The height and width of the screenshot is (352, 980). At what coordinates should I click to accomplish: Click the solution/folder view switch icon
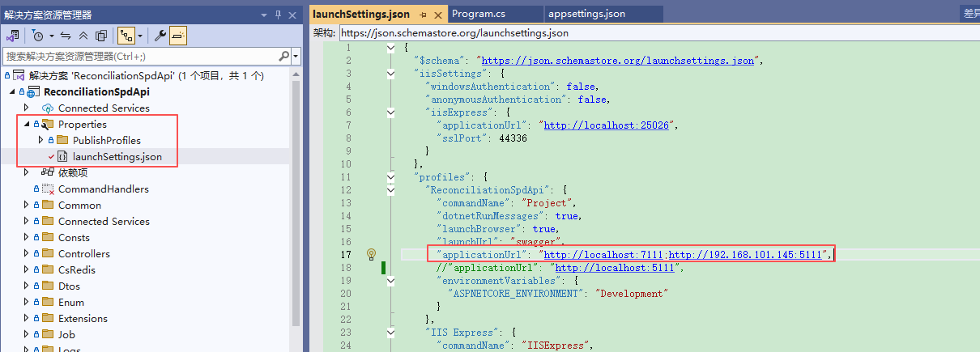coord(12,36)
